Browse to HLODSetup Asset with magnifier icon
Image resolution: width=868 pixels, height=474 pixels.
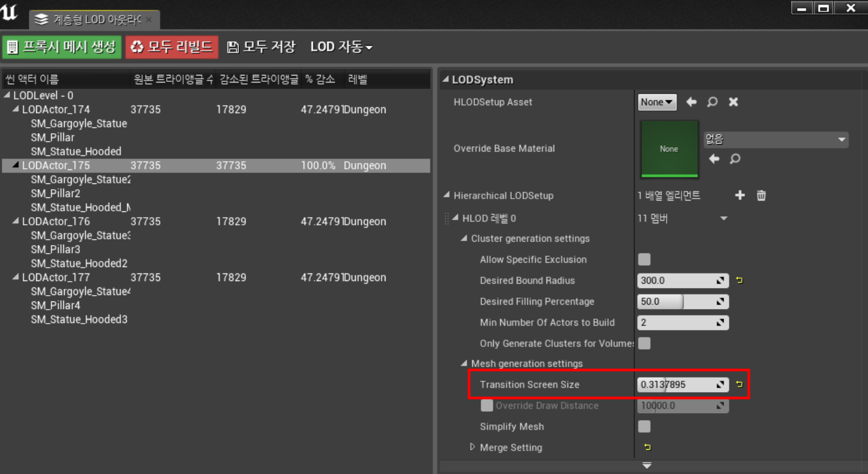713,102
